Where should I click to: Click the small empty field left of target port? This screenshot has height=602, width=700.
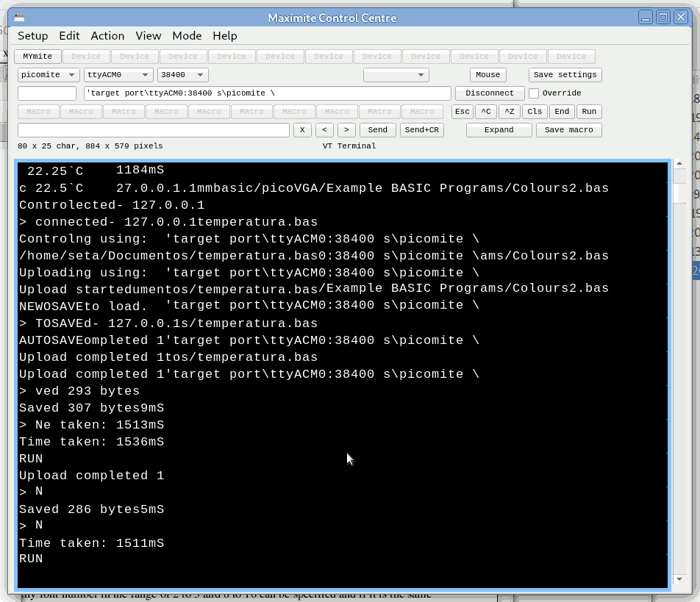point(47,93)
